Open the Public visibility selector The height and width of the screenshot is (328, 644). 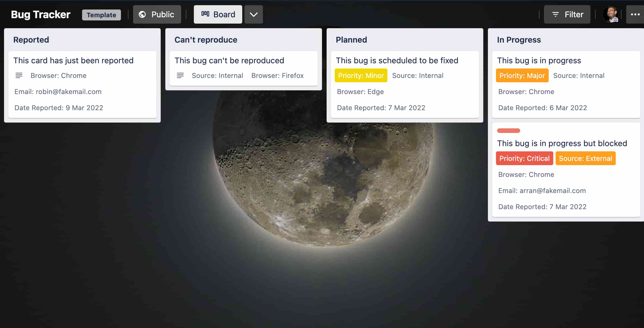coord(157,14)
